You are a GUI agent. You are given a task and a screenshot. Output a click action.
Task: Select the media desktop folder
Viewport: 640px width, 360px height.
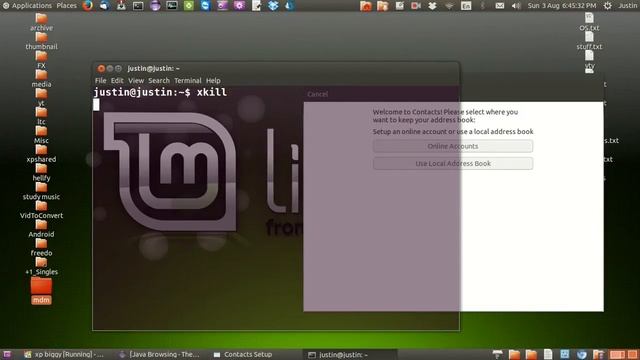[41, 79]
